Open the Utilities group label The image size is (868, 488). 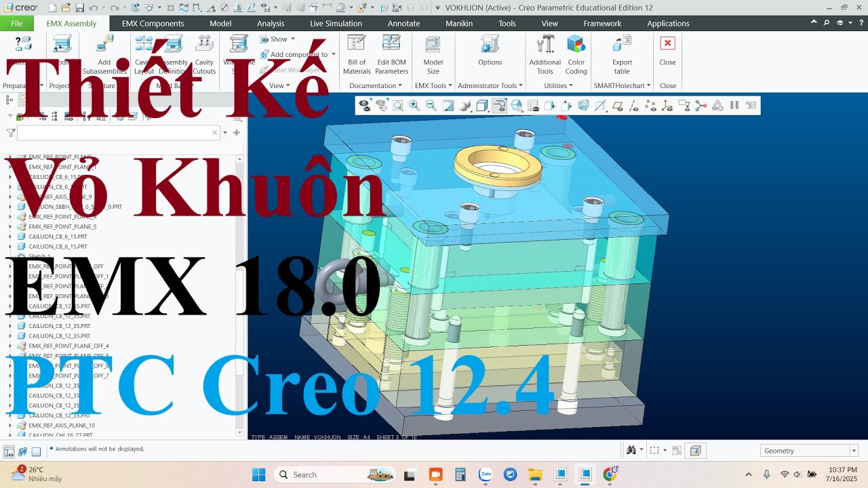pyautogui.click(x=558, y=85)
